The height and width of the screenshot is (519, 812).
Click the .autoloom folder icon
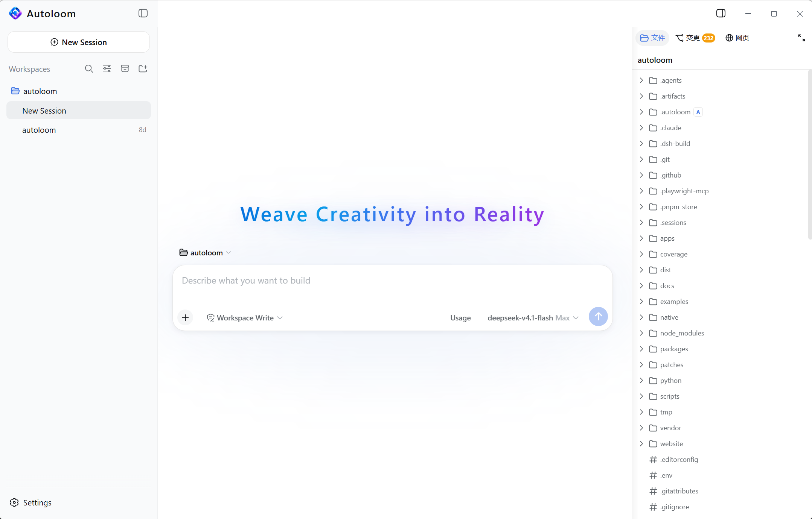tap(653, 112)
